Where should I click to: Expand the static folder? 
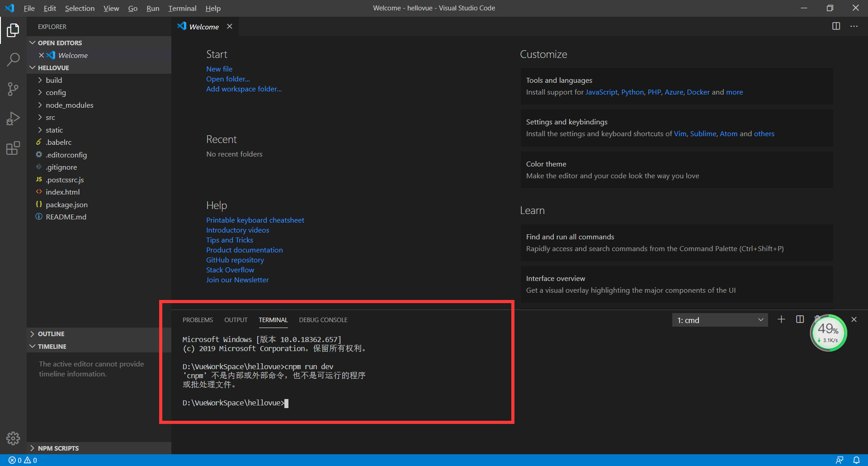tap(99, 130)
